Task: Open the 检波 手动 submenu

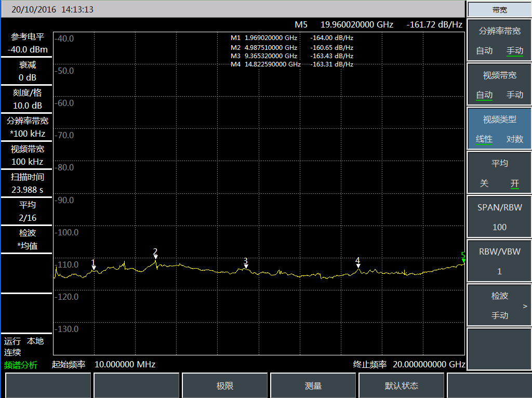Action: (x=499, y=306)
